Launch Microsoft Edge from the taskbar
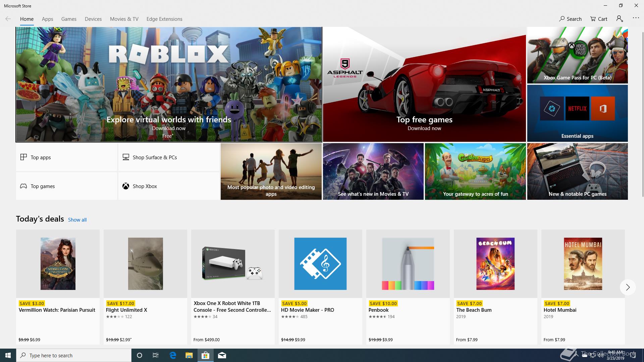This screenshot has height=362, width=644. click(x=173, y=355)
